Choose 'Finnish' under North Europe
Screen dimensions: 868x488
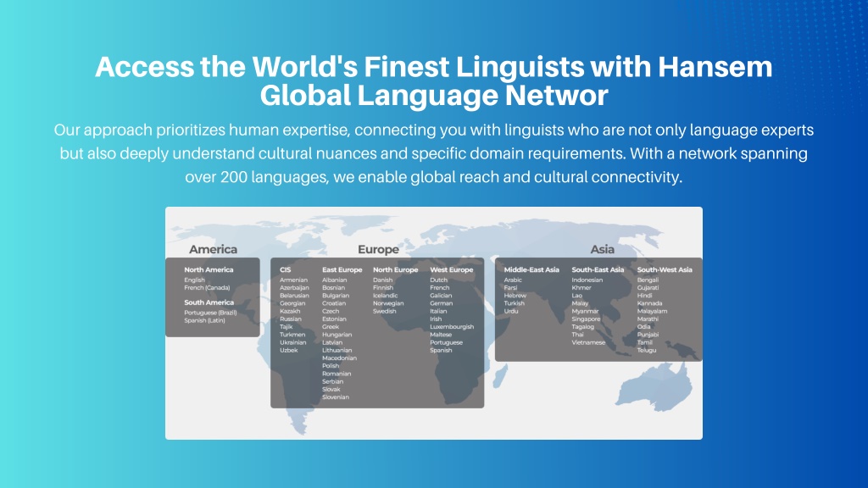click(383, 288)
